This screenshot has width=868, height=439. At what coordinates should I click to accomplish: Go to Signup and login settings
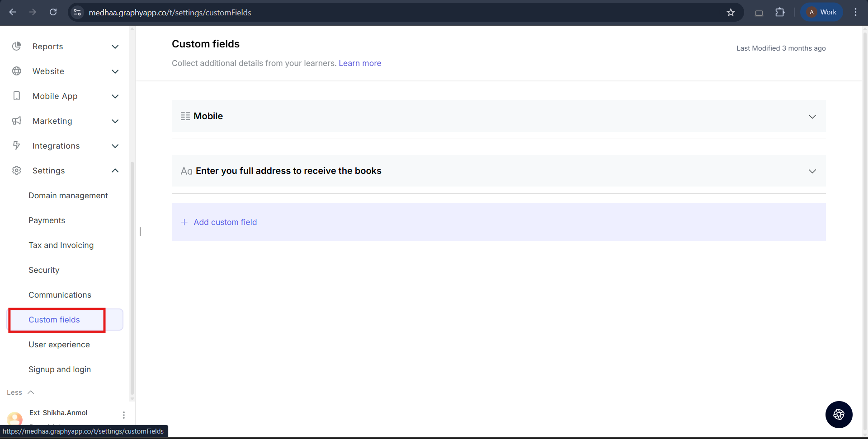coord(60,369)
